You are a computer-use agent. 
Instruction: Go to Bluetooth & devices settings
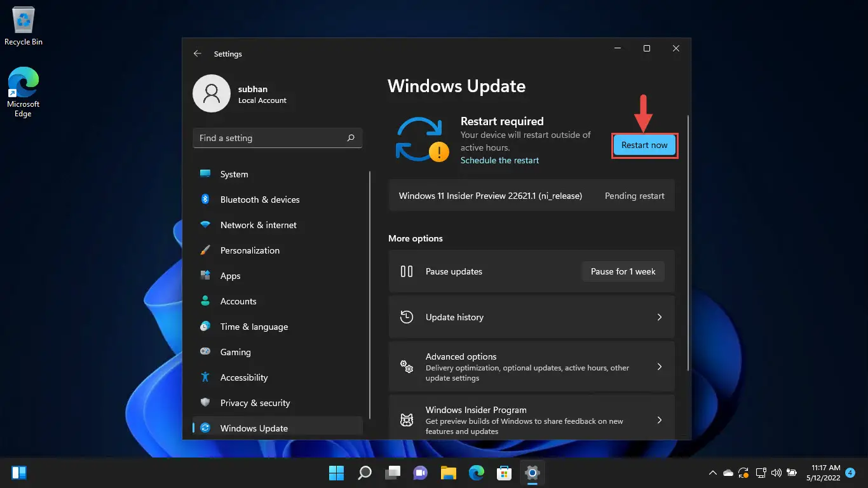[x=278, y=200]
